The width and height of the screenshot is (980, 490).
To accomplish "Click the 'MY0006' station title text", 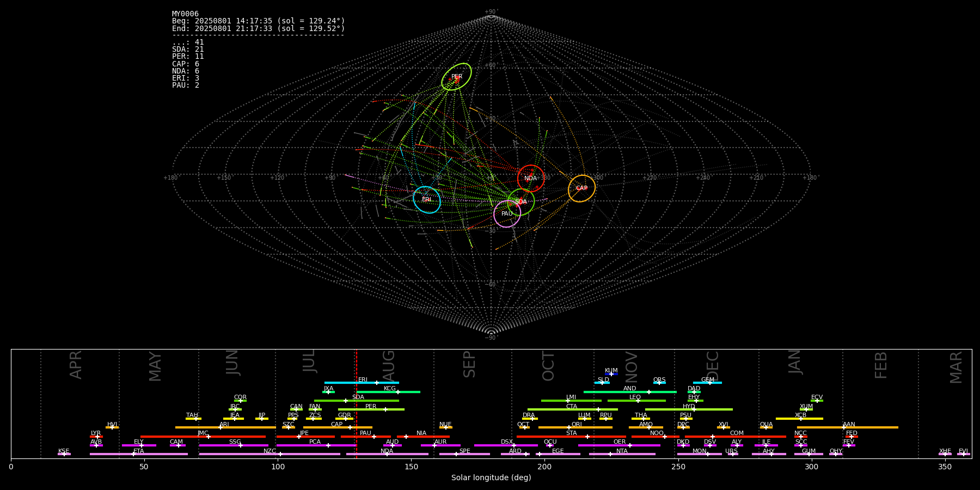I will (185, 14).
